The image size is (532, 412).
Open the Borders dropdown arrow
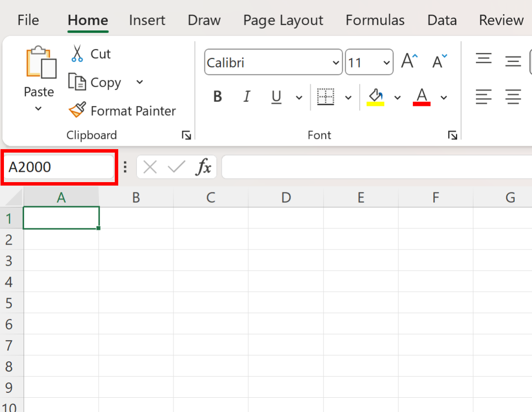coord(349,97)
